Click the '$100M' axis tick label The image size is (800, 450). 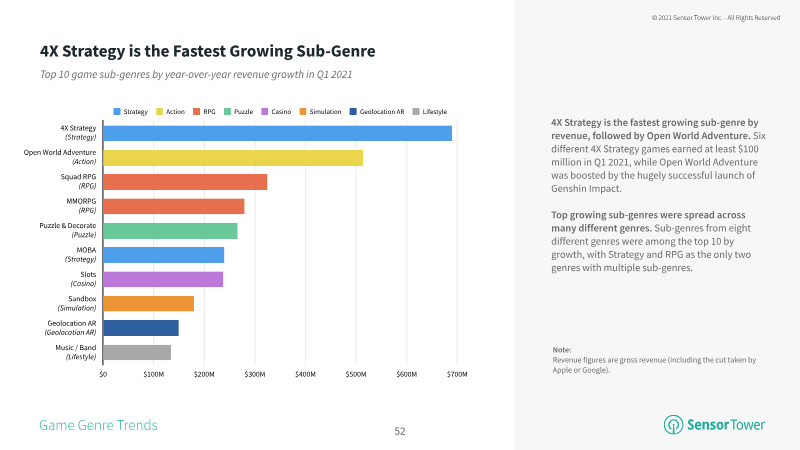(154, 374)
